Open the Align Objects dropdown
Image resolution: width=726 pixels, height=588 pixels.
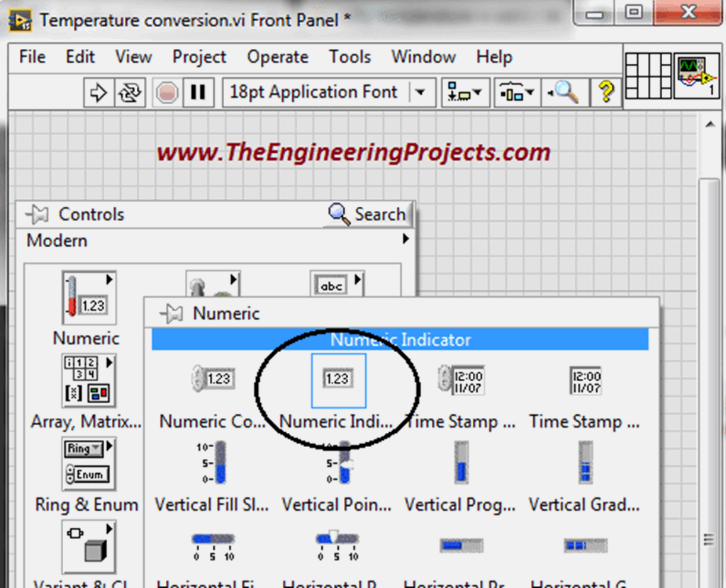pyautogui.click(x=464, y=93)
